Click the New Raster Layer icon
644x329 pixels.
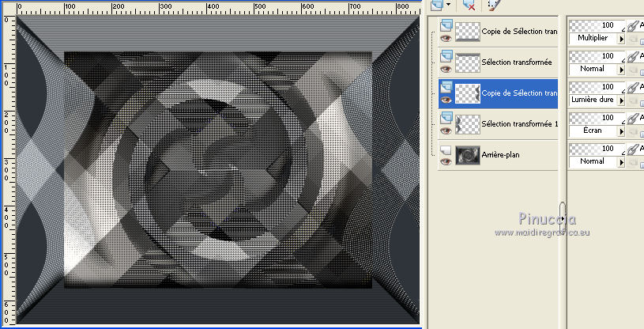click(437, 5)
